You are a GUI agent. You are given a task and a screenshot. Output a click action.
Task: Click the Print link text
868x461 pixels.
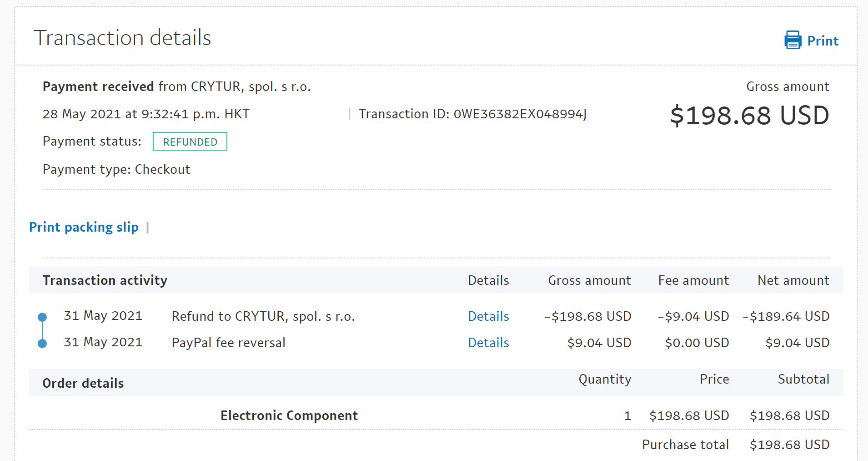(823, 41)
